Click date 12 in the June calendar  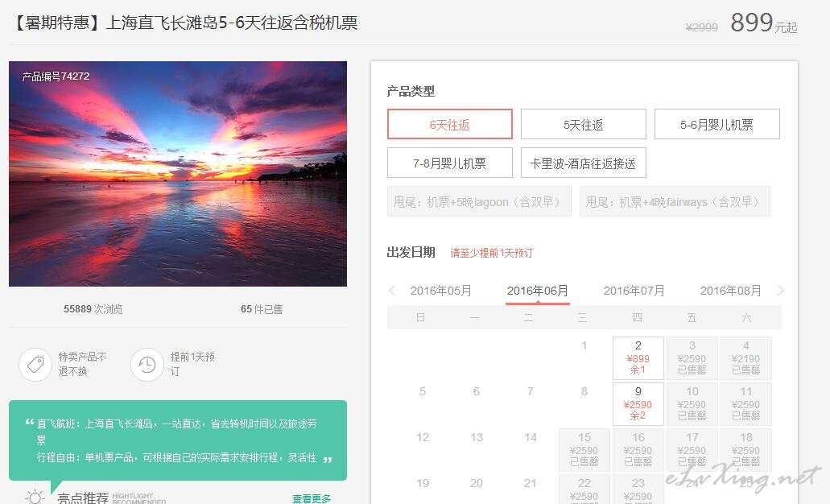coord(423,438)
